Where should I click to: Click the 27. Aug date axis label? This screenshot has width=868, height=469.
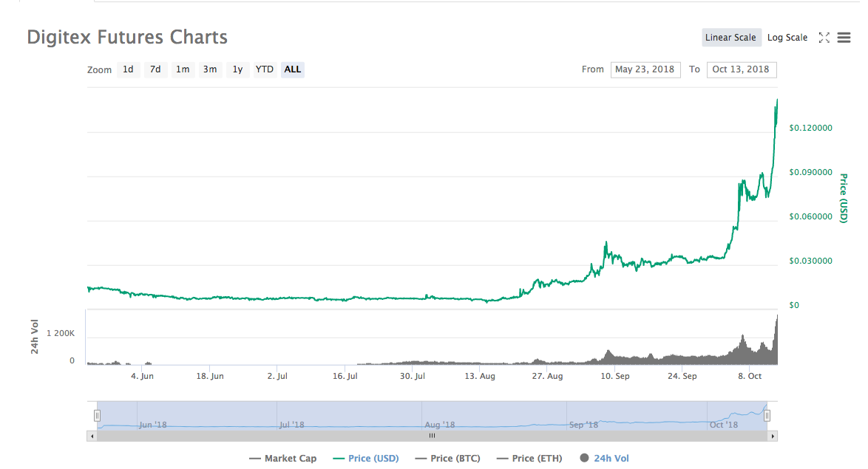coord(547,376)
